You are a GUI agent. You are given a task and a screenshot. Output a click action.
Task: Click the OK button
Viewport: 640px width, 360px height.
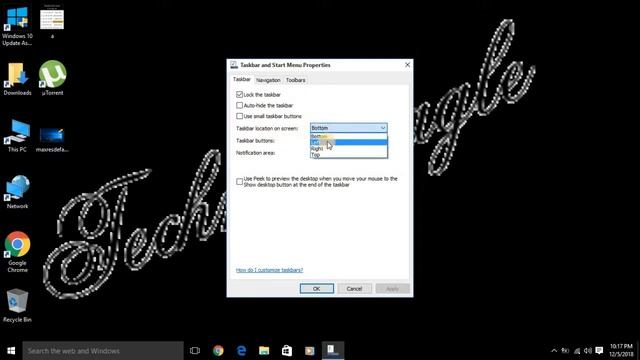tap(317, 289)
